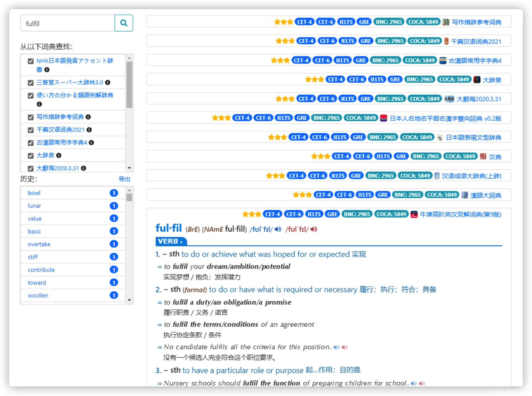The image size is (532, 396).
Task: Uncheck NHK日本語発音アクセント辞書 checkbox
Action: click(x=31, y=61)
